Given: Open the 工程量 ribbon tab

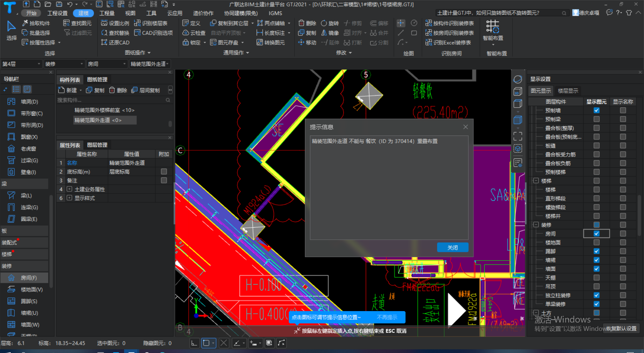Looking at the screenshot, I should 107,13.
